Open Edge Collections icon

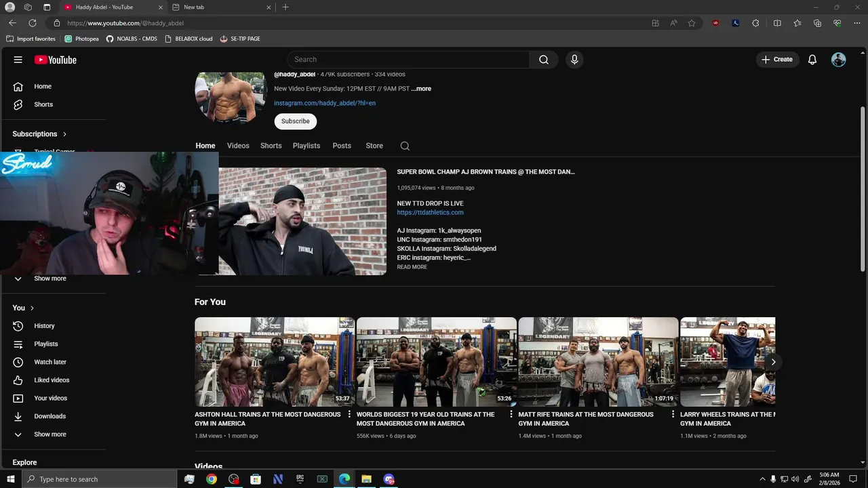pos(817,23)
